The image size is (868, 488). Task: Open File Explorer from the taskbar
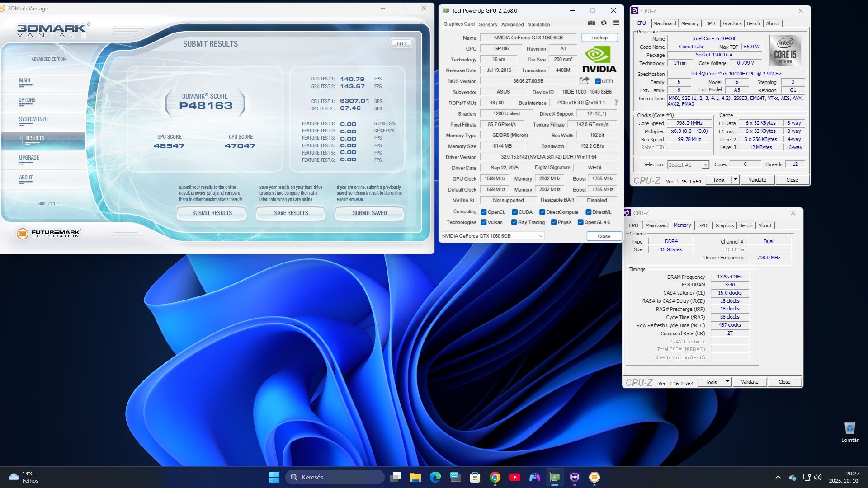tap(415, 477)
